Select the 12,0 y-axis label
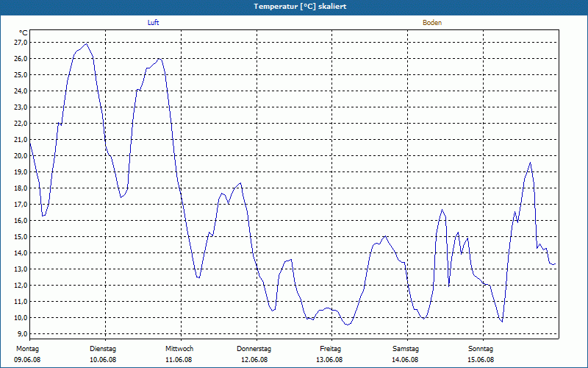 (x=21, y=285)
